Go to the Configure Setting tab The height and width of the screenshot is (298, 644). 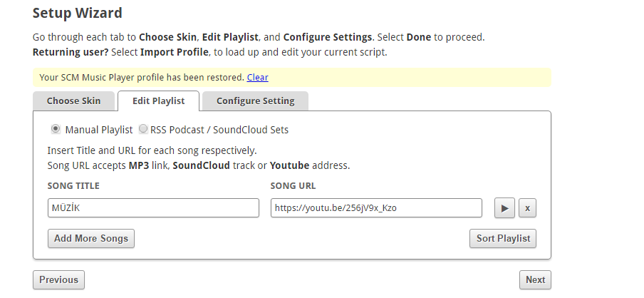pyautogui.click(x=255, y=101)
